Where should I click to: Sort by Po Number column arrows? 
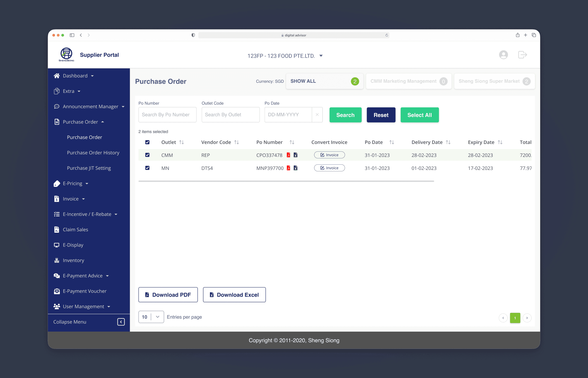[292, 142]
